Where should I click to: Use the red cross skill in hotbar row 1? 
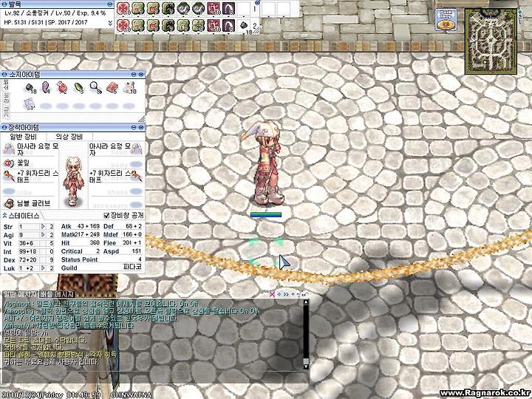click(x=123, y=9)
